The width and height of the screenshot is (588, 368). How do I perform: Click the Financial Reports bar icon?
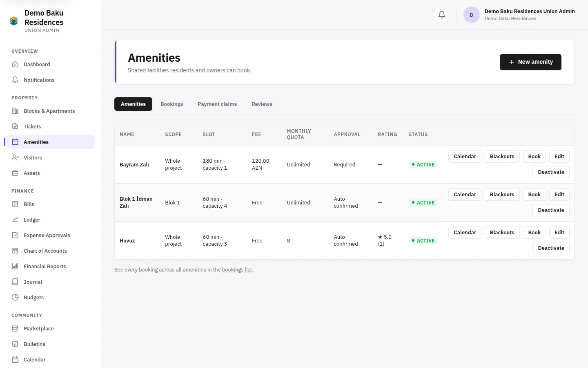(15, 266)
